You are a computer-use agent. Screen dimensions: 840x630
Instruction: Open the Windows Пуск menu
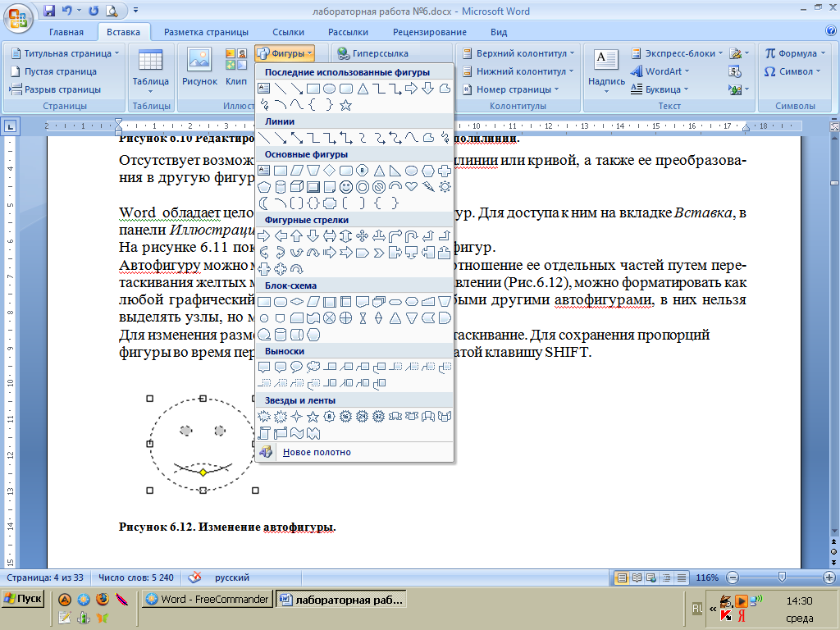click(x=22, y=598)
